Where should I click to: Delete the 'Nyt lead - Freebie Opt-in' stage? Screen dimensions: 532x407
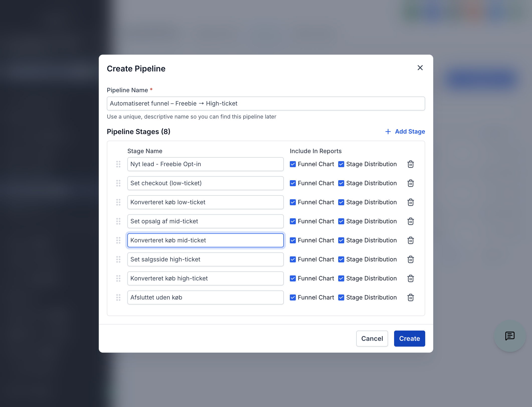[410, 164]
